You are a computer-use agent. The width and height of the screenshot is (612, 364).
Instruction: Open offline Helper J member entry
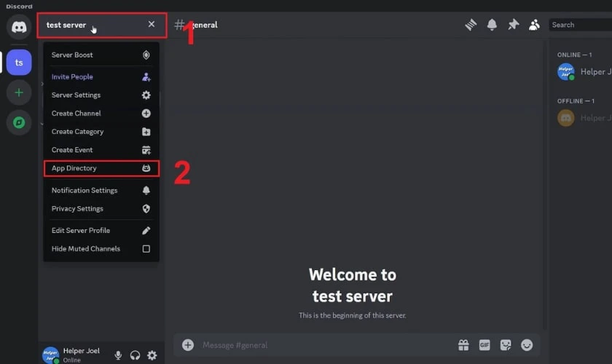click(x=583, y=118)
